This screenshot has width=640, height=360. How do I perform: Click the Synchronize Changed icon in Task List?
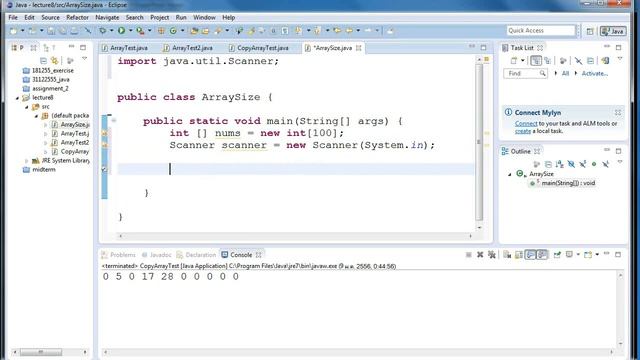point(605,61)
